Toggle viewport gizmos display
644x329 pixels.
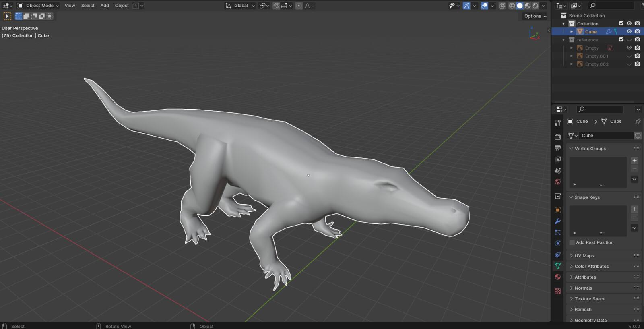[466, 6]
